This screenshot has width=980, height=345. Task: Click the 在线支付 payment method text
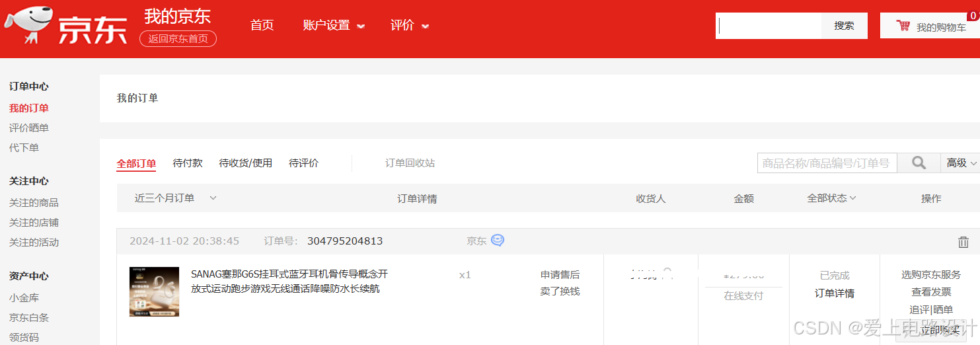(743, 295)
